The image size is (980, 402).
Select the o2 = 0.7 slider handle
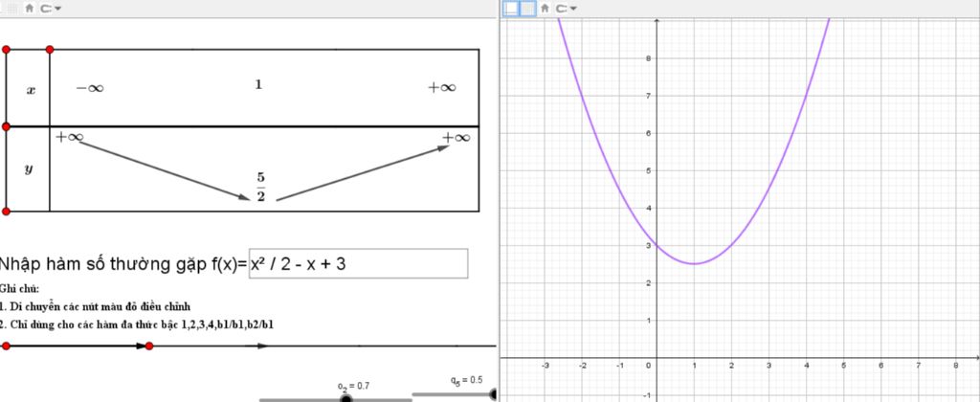346,399
